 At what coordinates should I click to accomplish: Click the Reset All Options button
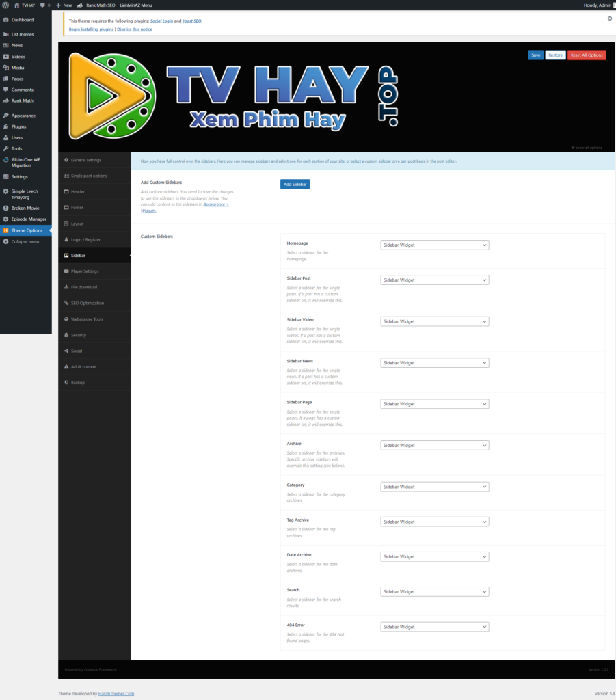pyautogui.click(x=587, y=55)
